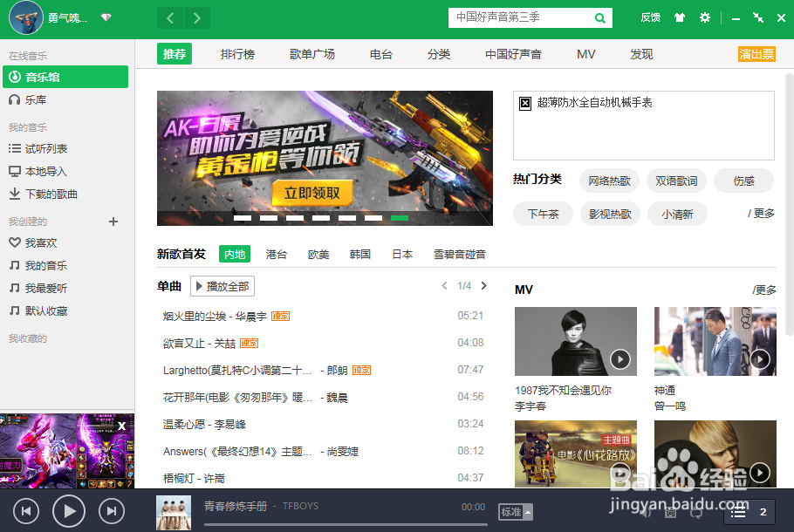The width and height of the screenshot is (794, 532).
Task: Click 播放全部 play all button
Action: 222,286
